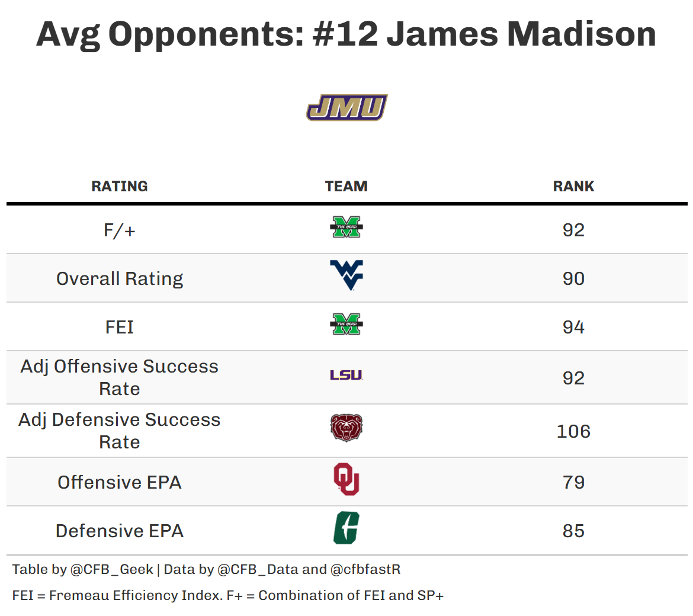This screenshot has height=616, width=693.
Task: Select the Overall Rating row label
Action: (x=120, y=278)
